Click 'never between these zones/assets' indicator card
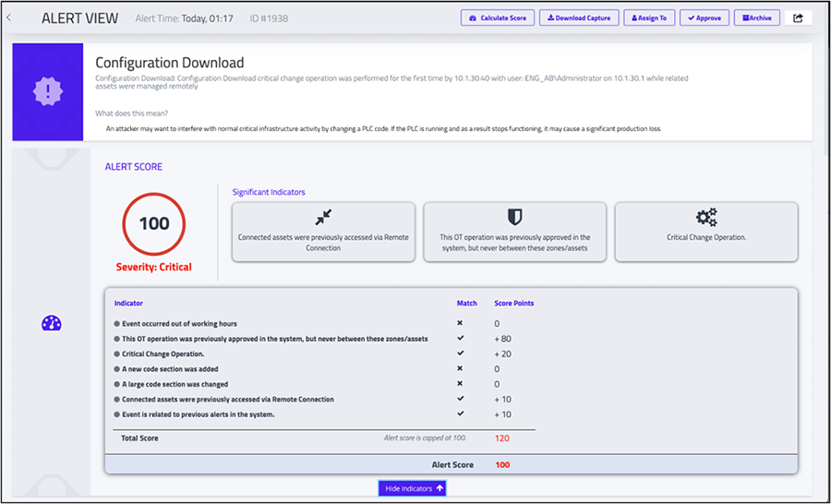This screenshot has height=504, width=831. pyautogui.click(x=514, y=232)
